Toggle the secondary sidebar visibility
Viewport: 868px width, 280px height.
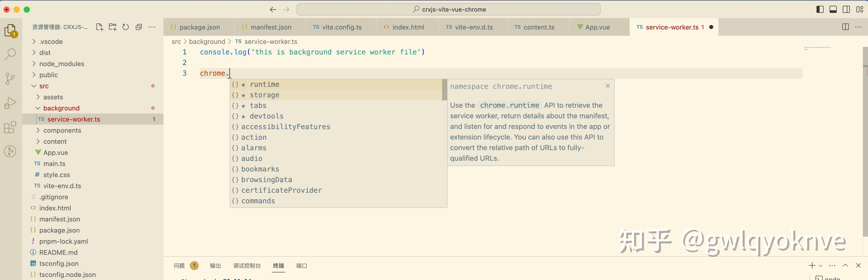(x=847, y=9)
